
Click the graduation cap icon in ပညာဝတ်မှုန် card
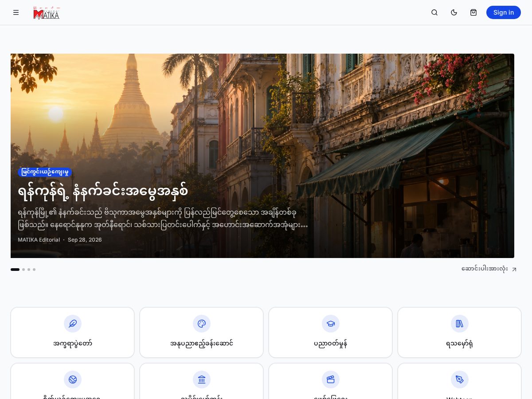pyautogui.click(x=331, y=324)
